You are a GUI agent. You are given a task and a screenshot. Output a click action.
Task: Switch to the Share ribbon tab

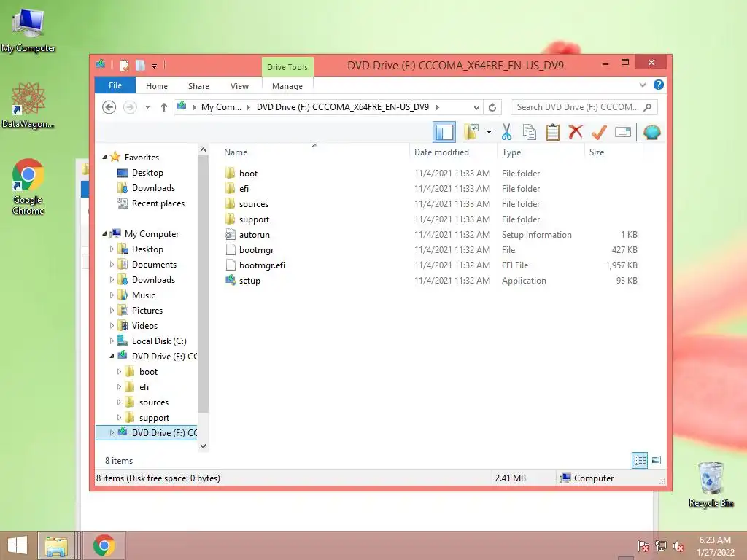coord(198,86)
